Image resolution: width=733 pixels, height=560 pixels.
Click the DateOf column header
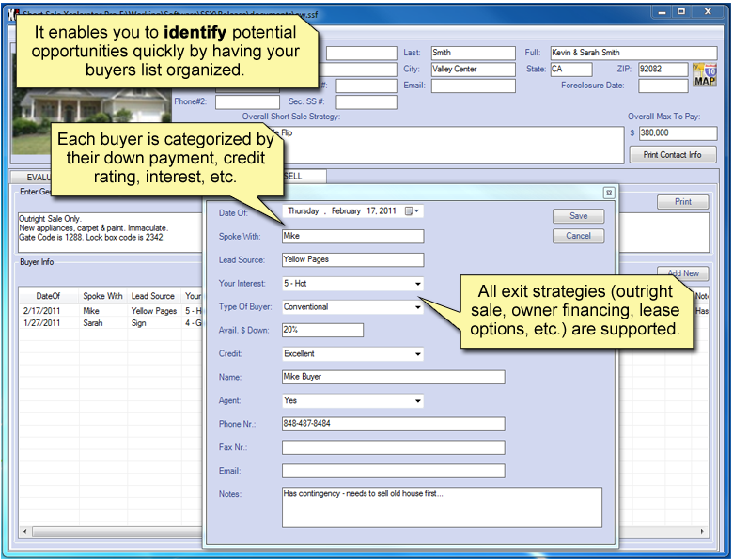pyautogui.click(x=49, y=296)
